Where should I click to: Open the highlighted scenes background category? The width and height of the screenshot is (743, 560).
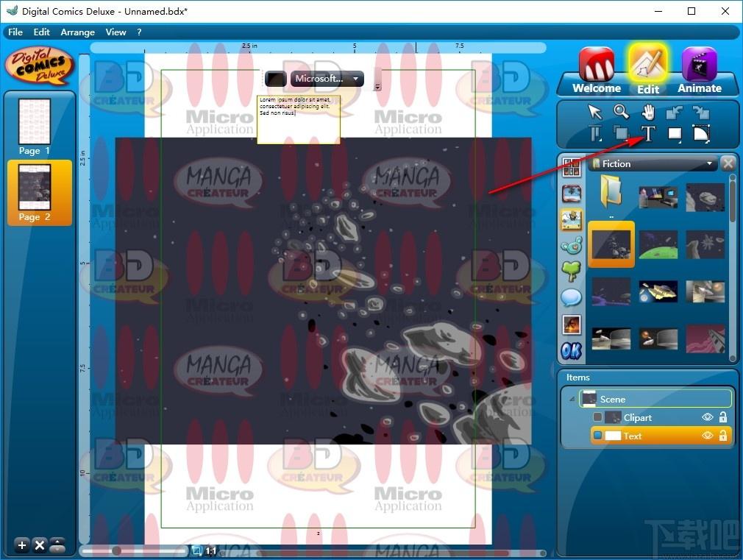[572, 219]
